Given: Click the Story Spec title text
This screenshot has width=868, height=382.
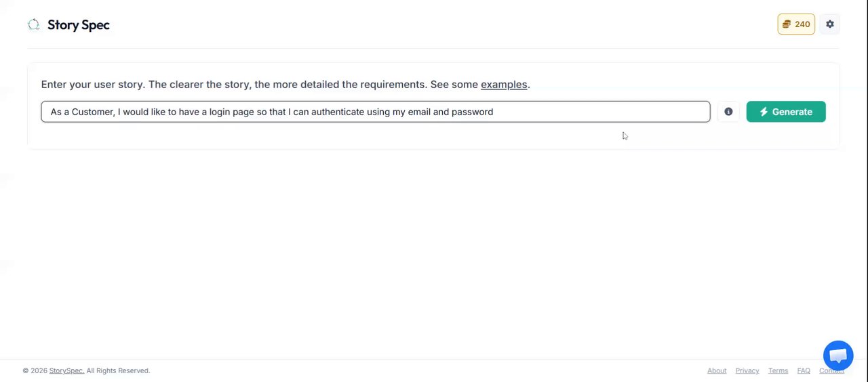Looking at the screenshot, I should point(79,25).
